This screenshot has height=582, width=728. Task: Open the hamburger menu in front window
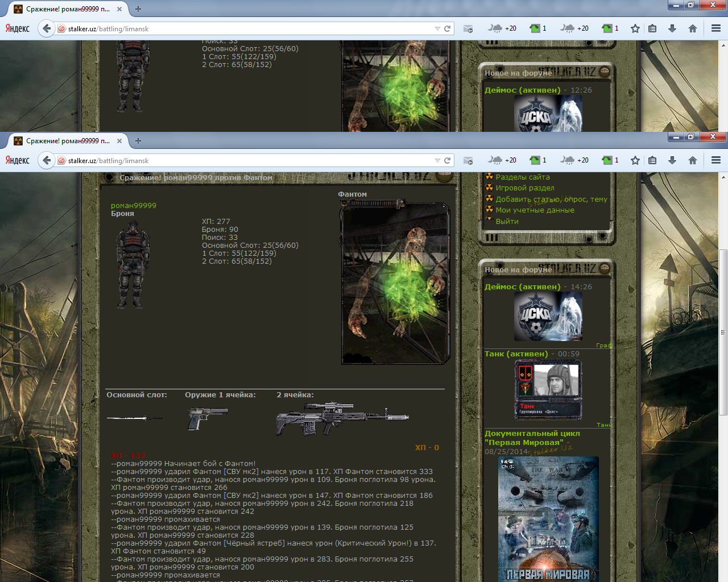coord(716,160)
